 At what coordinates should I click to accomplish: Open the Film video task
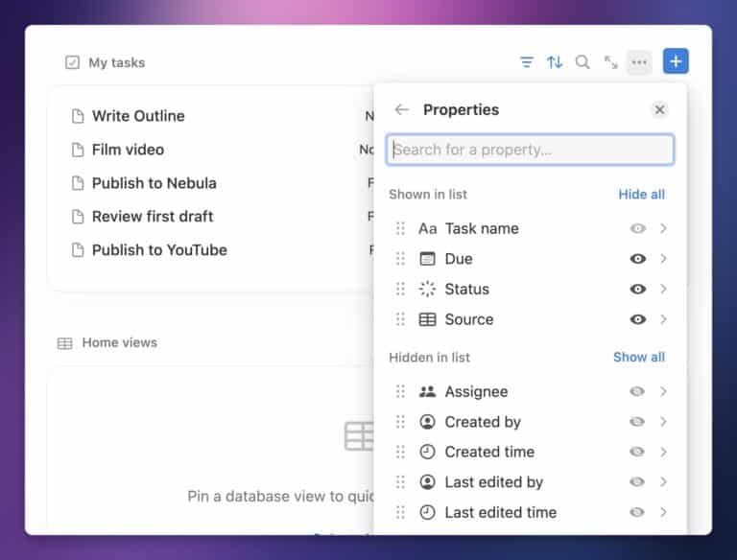pyautogui.click(x=128, y=150)
